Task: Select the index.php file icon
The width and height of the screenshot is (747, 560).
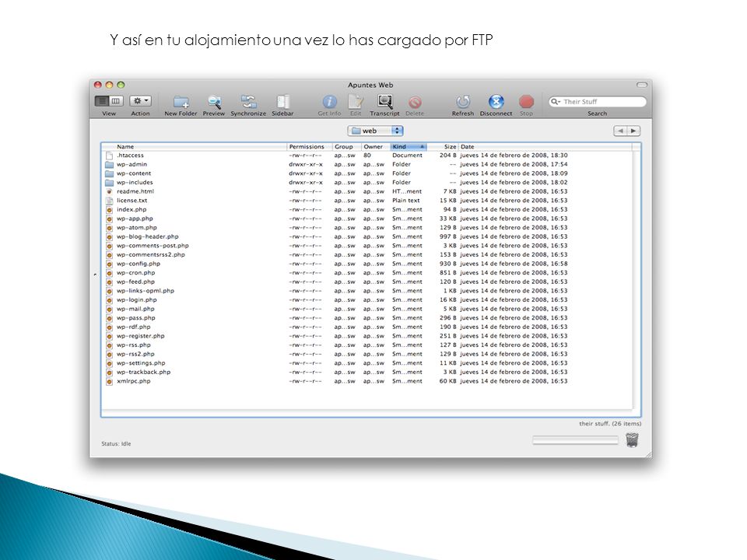Action: tap(109, 209)
